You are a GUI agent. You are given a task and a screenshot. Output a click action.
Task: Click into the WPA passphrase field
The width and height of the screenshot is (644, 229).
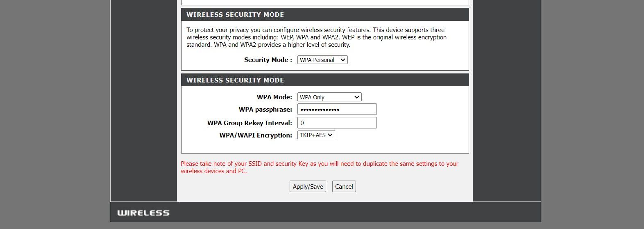pyautogui.click(x=337, y=110)
